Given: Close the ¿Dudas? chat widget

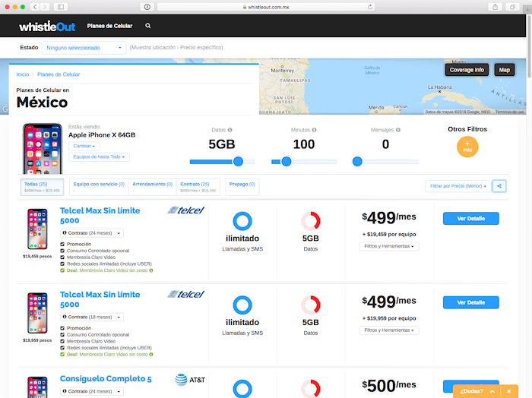Looking at the screenshot, I should pyautogui.click(x=509, y=391).
